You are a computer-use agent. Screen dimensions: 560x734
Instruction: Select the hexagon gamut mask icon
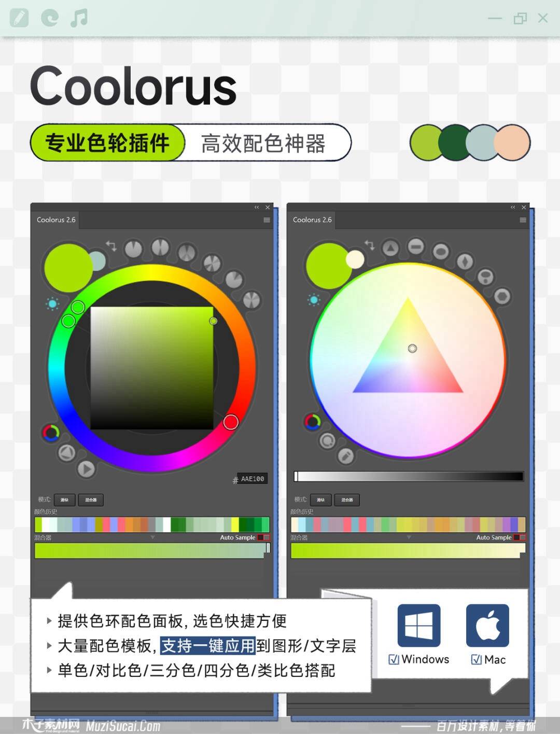coord(502,297)
